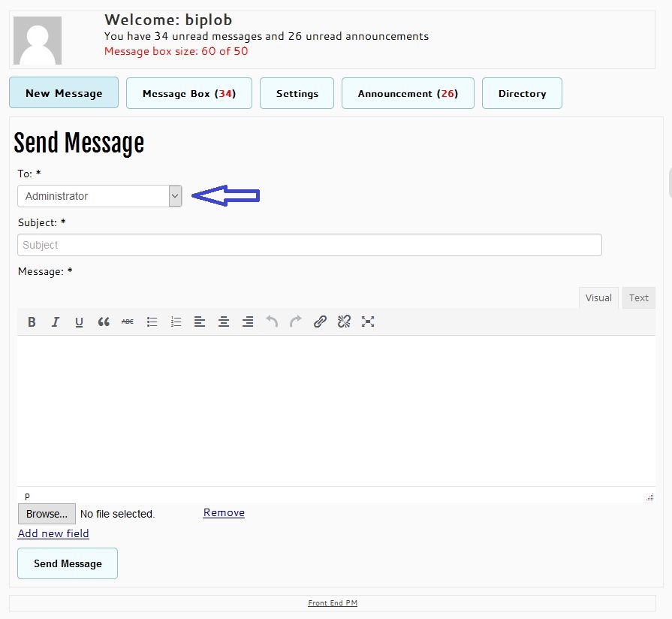This screenshot has width=672, height=619.
Task: Click the Subject input field
Action: 309,245
